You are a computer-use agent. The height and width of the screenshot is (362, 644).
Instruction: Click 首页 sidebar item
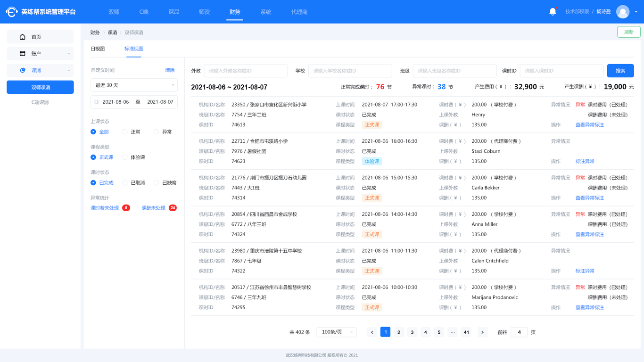[x=40, y=37]
